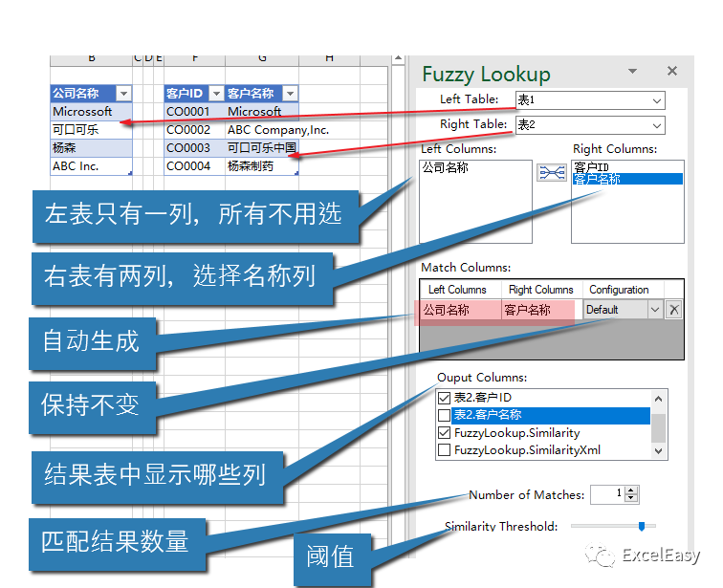
Task: Click 客户名称 cell in Match Columns row
Action: (542, 310)
